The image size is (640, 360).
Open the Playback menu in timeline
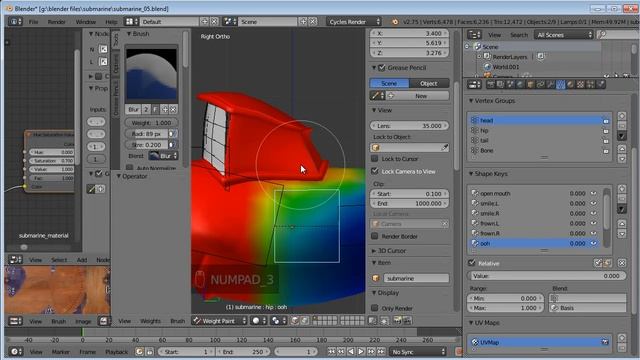pyautogui.click(x=117, y=351)
